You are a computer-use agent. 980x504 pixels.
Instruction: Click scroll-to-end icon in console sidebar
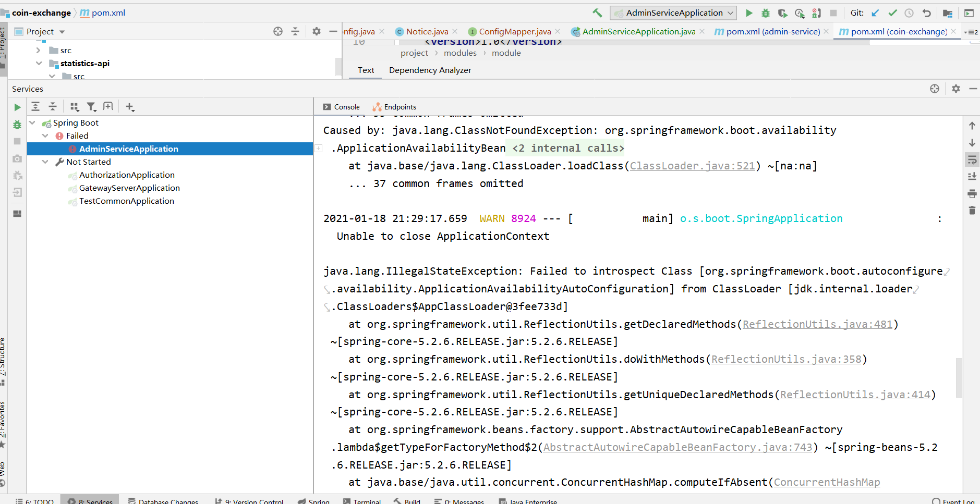(972, 177)
